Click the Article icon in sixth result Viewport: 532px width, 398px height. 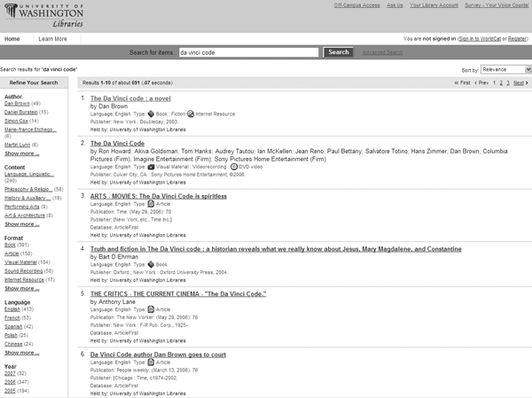[150, 362]
